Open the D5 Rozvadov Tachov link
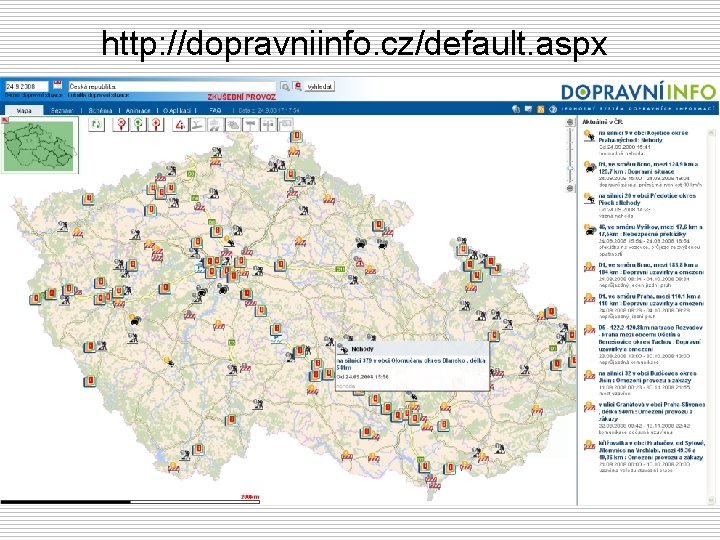The height and width of the screenshot is (540, 720). tap(650, 338)
